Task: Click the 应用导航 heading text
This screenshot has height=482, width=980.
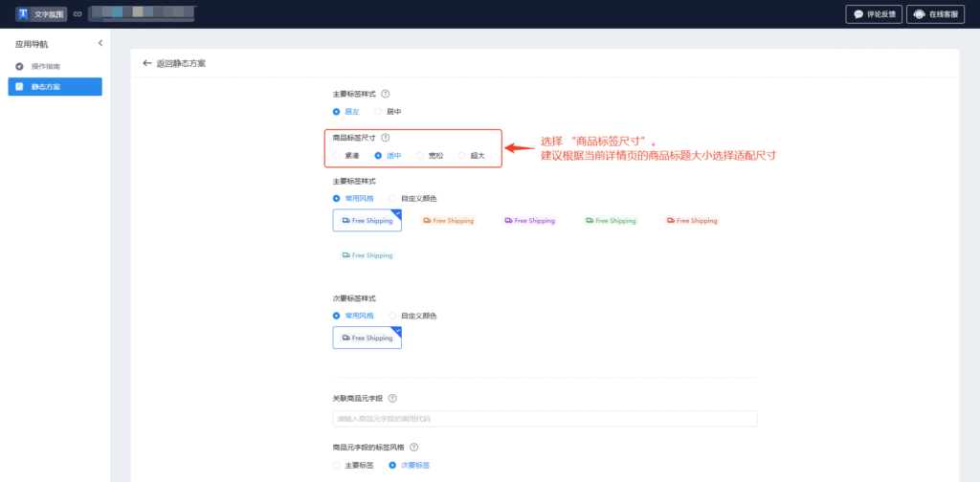Action: [32, 44]
